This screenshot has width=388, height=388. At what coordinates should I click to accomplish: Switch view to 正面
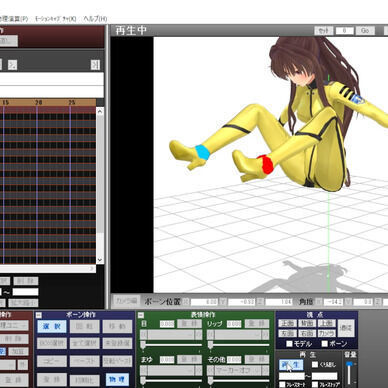287,323
